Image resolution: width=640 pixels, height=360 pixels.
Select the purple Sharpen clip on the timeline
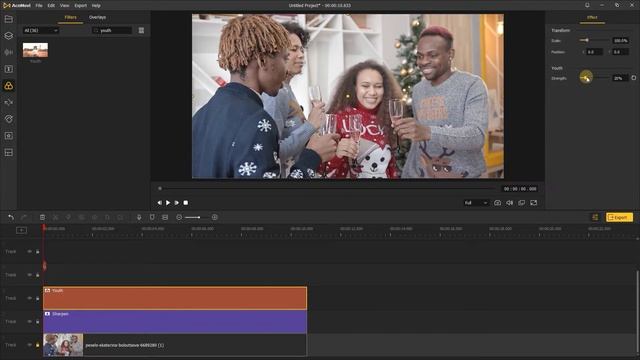[x=175, y=322]
